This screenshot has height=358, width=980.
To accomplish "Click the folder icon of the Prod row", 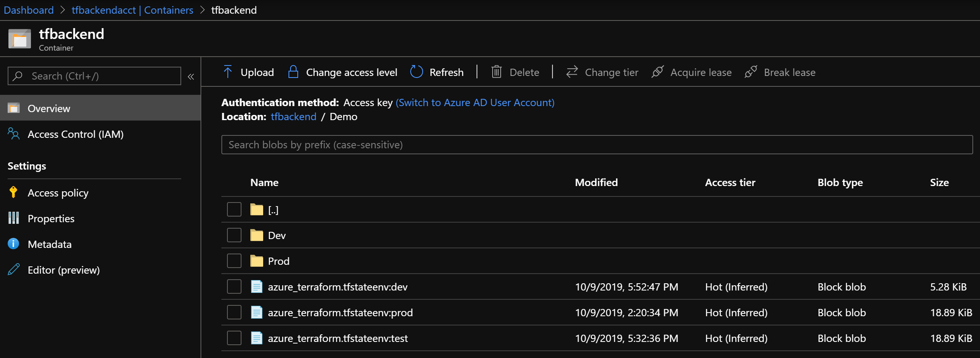I will (257, 261).
